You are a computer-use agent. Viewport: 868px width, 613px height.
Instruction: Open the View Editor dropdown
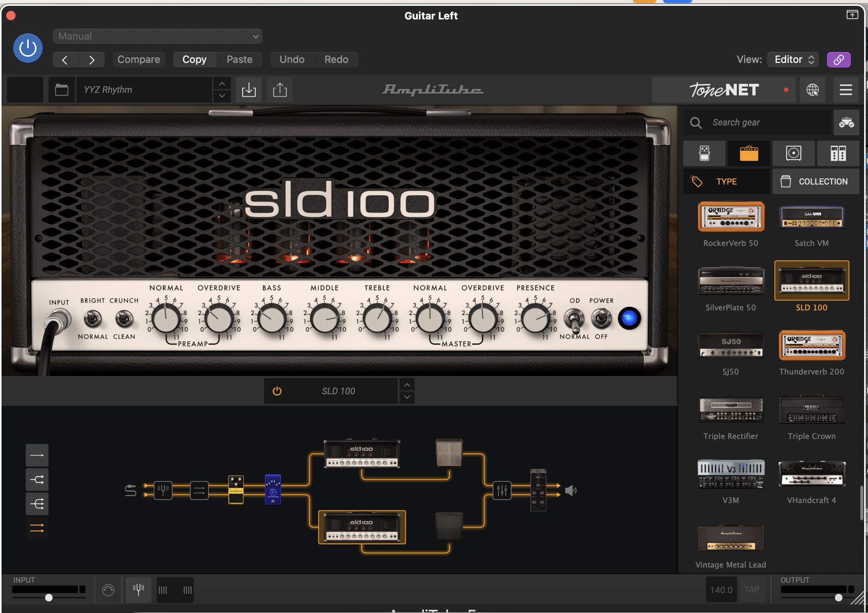[793, 59]
